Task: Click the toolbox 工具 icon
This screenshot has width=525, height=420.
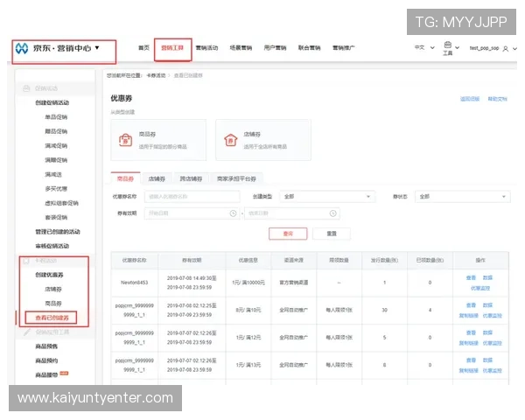Action: point(448,45)
